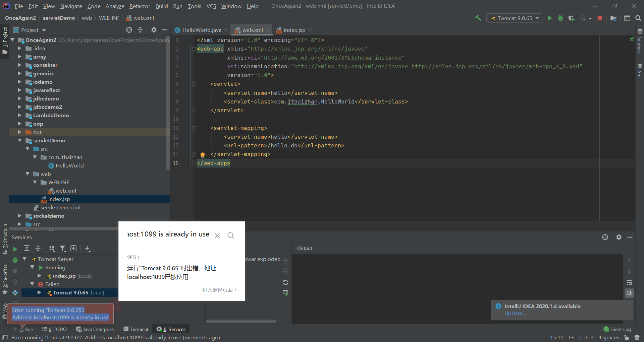This screenshot has width=644, height=342.
Task: Open the Refactor menu
Action: point(140,6)
